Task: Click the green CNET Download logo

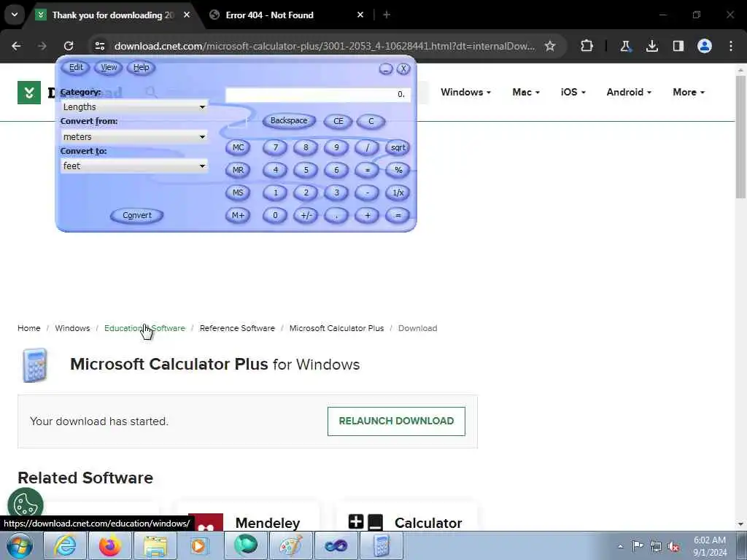Action: click(29, 93)
